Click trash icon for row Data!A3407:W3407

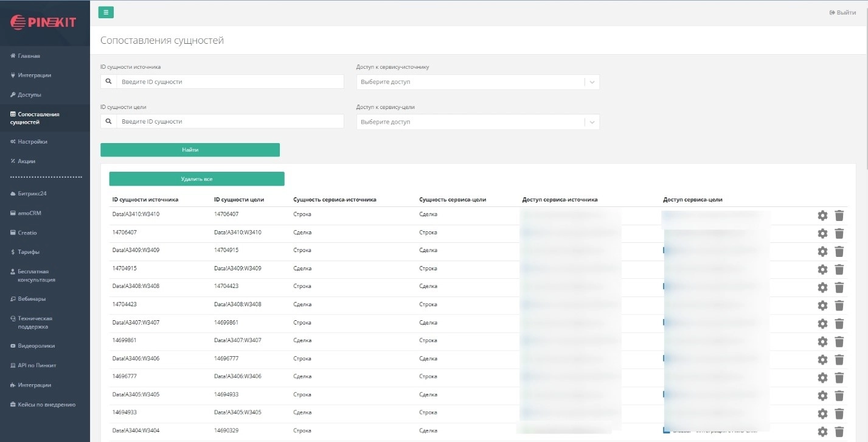coord(839,323)
